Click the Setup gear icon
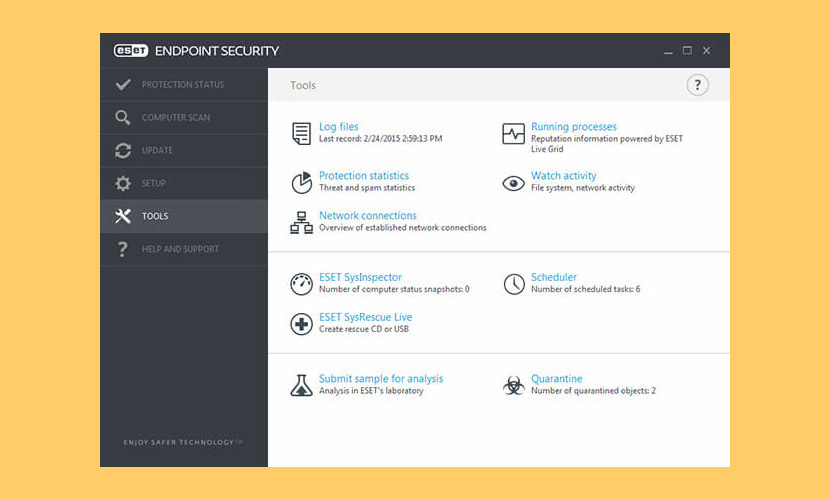Image resolution: width=830 pixels, height=500 pixels. tap(123, 183)
